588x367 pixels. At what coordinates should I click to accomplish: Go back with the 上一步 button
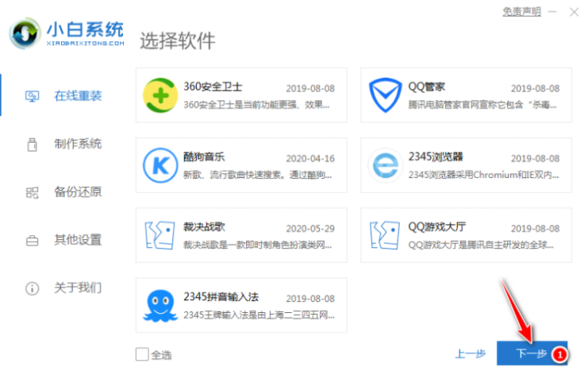pyautogui.click(x=470, y=354)
